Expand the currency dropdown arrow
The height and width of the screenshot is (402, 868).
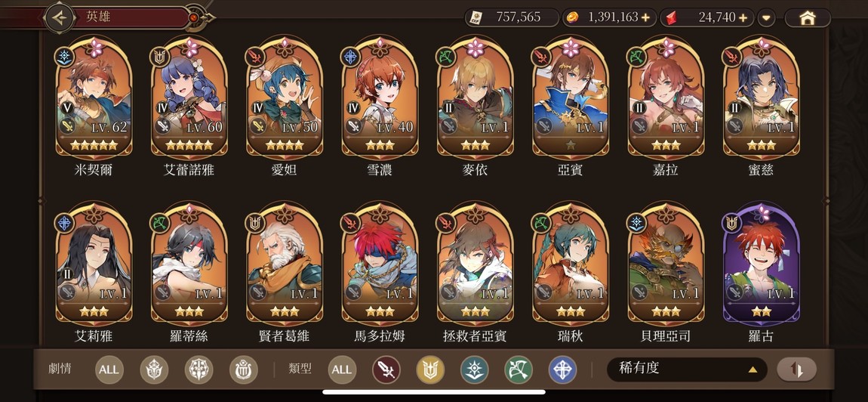tap(766, 17)
